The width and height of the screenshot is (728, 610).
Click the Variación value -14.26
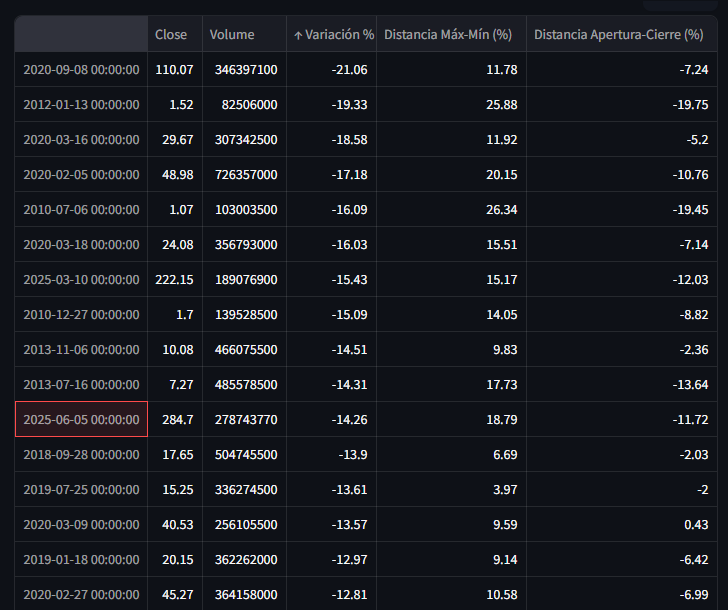[332, 419]
